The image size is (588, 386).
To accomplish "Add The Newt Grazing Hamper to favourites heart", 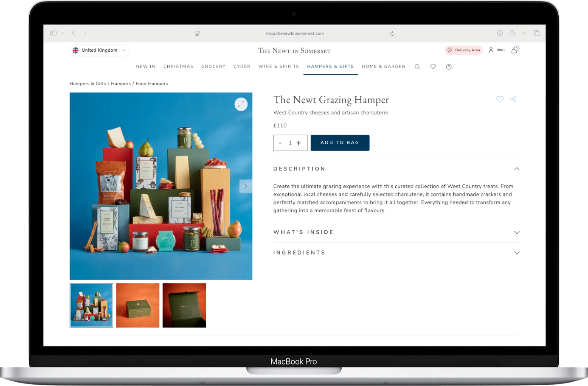I will pos(500,99).
